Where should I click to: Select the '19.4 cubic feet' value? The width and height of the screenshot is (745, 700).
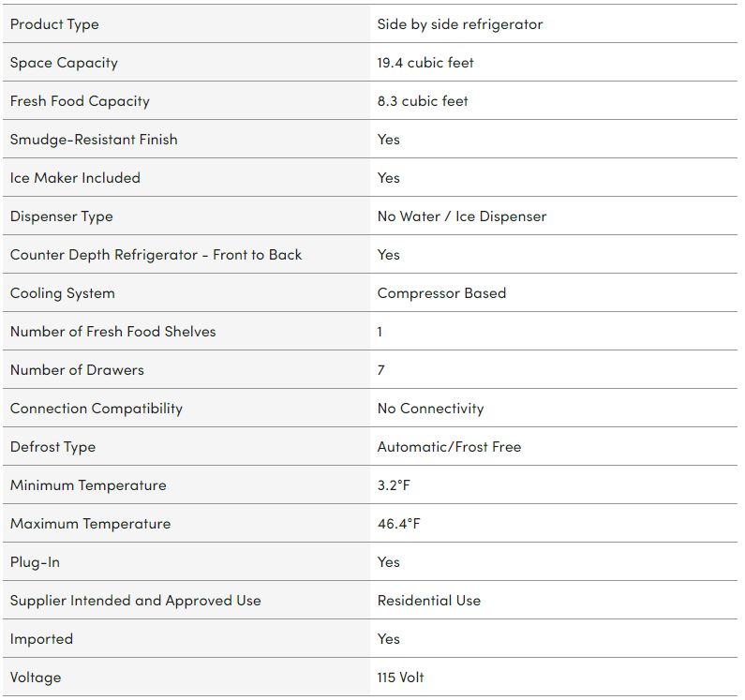click(425, 63)
